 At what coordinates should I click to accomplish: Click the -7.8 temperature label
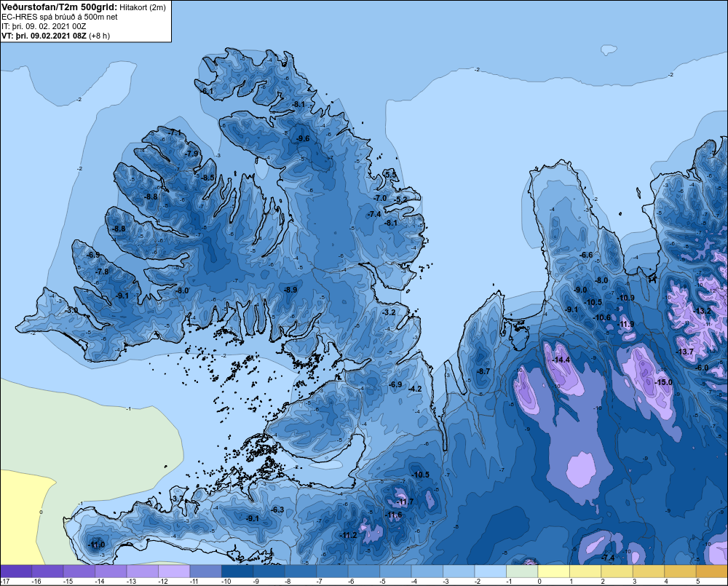102,272
